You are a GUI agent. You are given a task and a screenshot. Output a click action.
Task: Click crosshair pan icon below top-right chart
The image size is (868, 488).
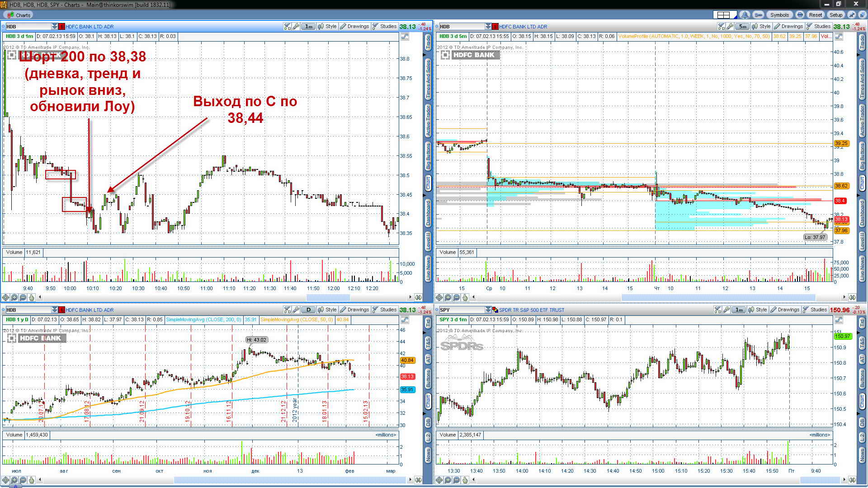439,297
